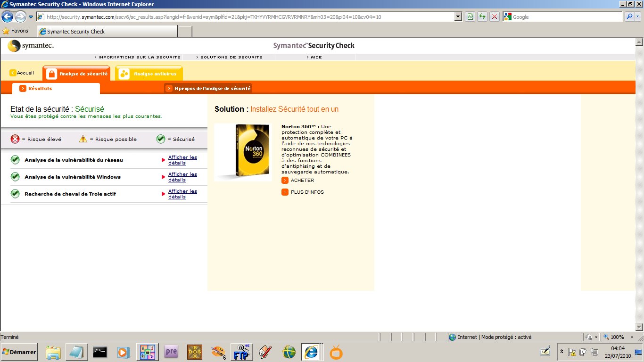Open the Favoris star button

point(15,31)
